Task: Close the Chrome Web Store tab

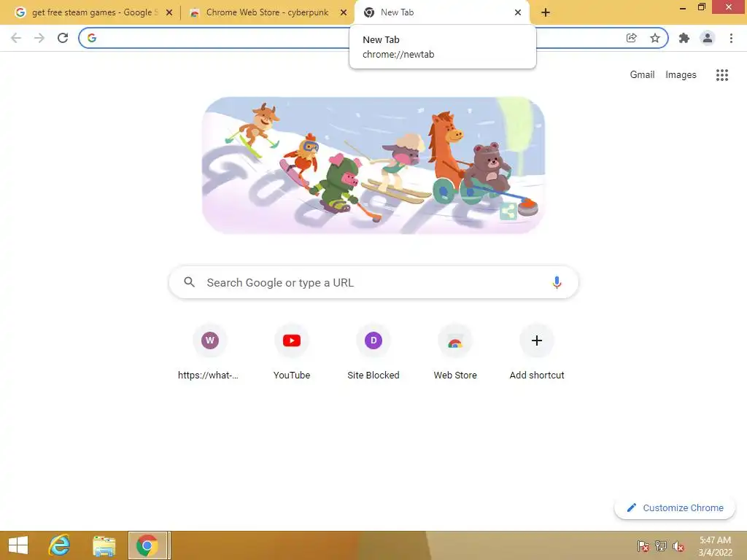Action: click(x=344, y=12)
